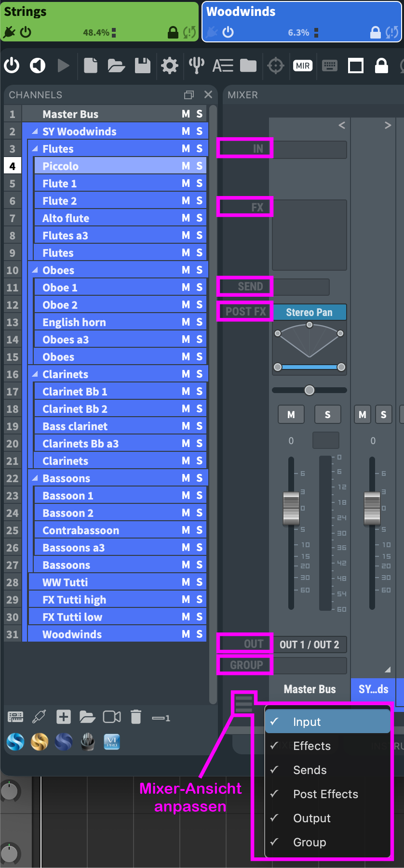Screen dimensions: 404x868
Task: Open the gear settings icon
Action: [x=169, y=66]
